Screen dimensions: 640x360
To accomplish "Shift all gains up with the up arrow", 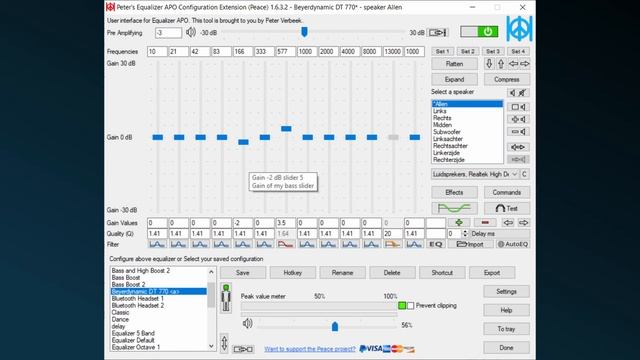I will point(501,64).
